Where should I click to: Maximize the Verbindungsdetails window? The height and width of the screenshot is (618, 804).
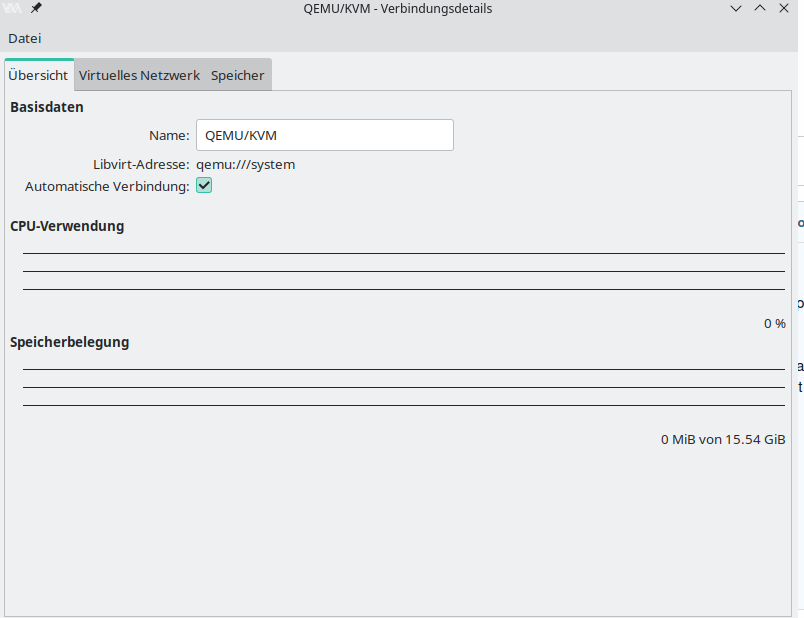(x=760, y=8)
